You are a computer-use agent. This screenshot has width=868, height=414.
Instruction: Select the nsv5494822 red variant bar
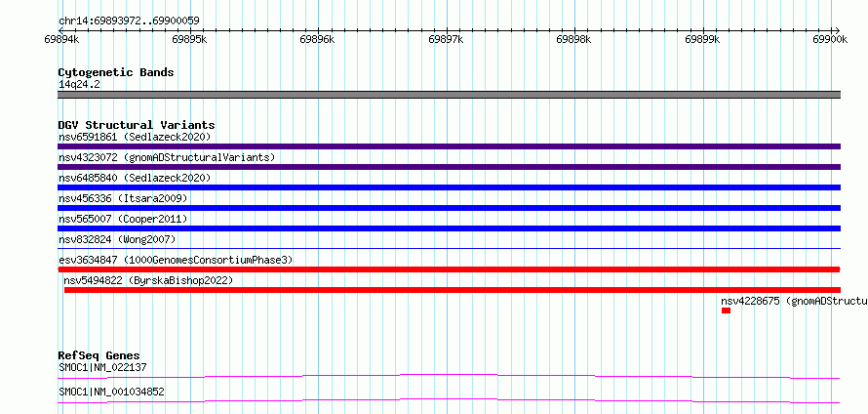[x=453, y=290]
